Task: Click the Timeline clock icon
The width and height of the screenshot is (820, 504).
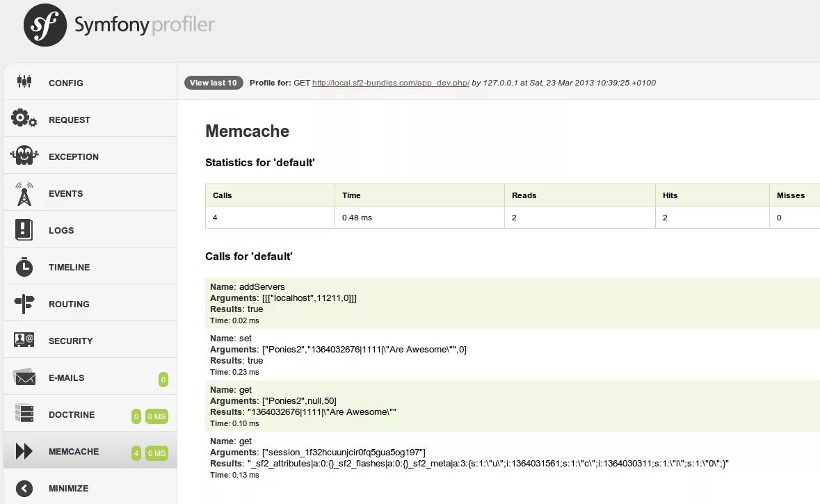Action: (x=24, y=267)
